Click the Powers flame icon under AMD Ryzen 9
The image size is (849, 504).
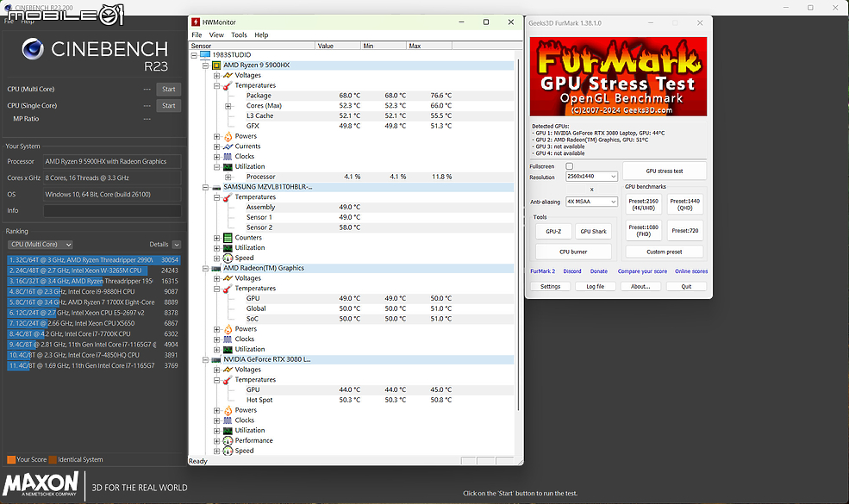(228, 136)
